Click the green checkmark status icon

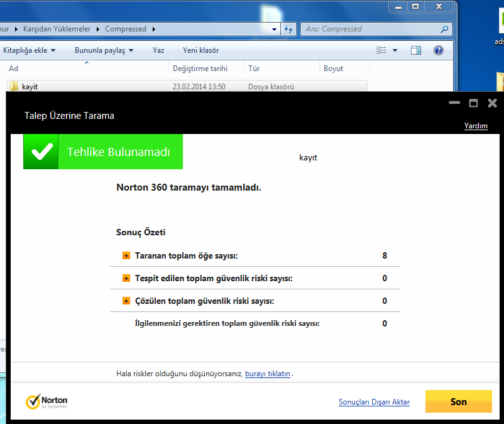[x=41, y=152]
